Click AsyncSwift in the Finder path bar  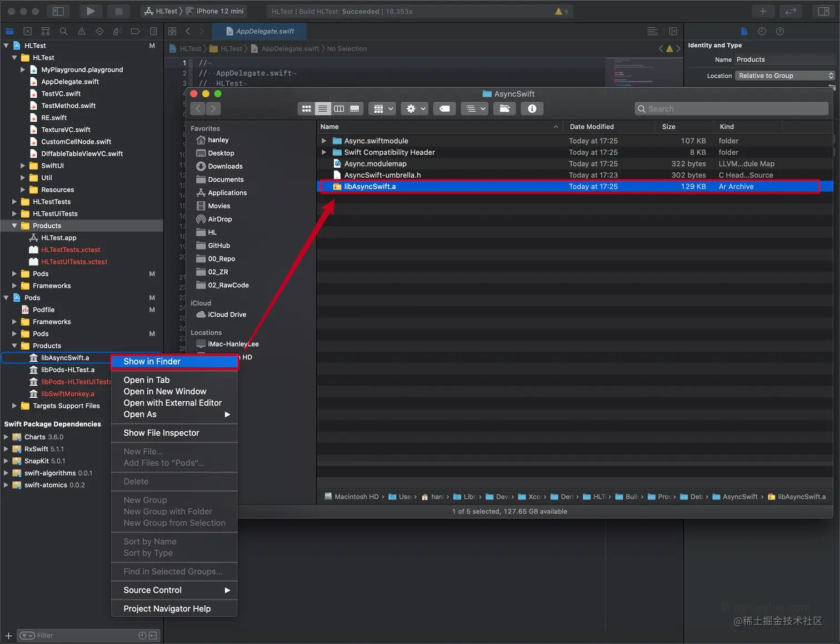735,497
